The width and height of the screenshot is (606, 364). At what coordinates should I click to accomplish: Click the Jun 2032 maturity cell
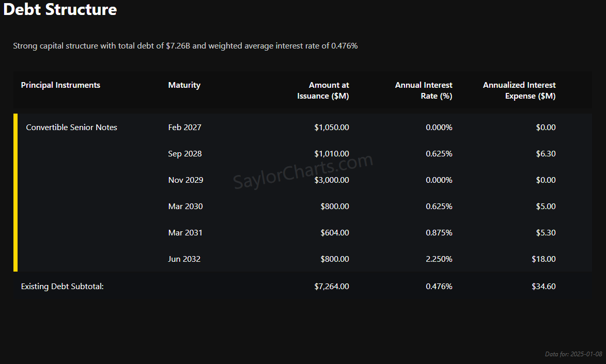coord(184,259)
